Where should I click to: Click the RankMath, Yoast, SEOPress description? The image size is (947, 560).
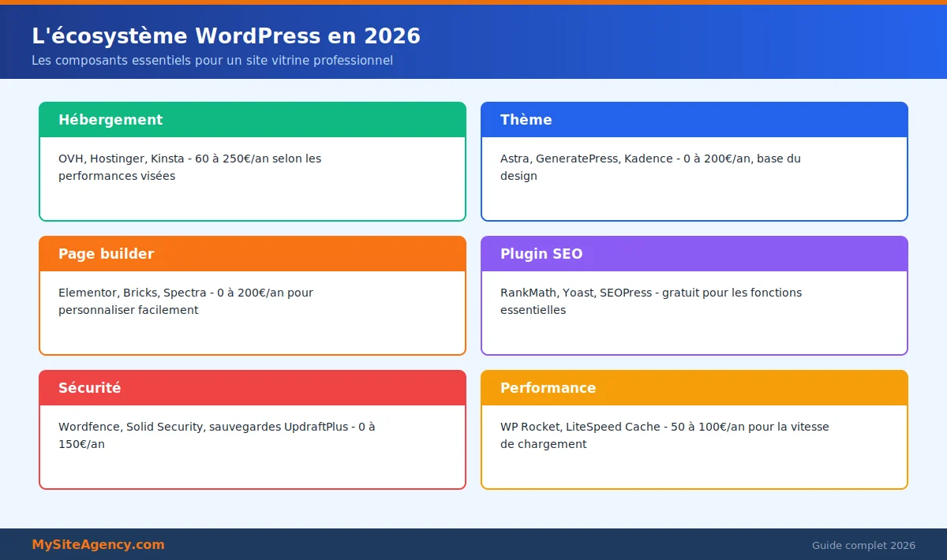tap(651, 301)
